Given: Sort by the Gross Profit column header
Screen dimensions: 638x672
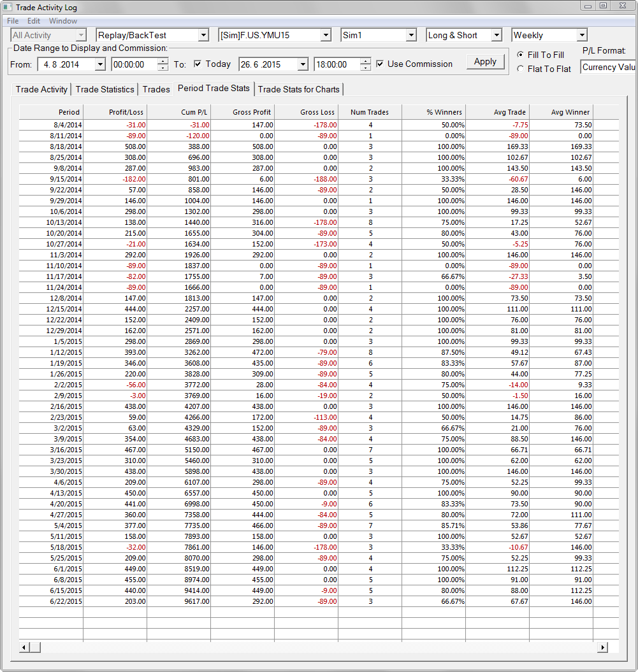Looking at the screenshot, I should click(243, 112).
